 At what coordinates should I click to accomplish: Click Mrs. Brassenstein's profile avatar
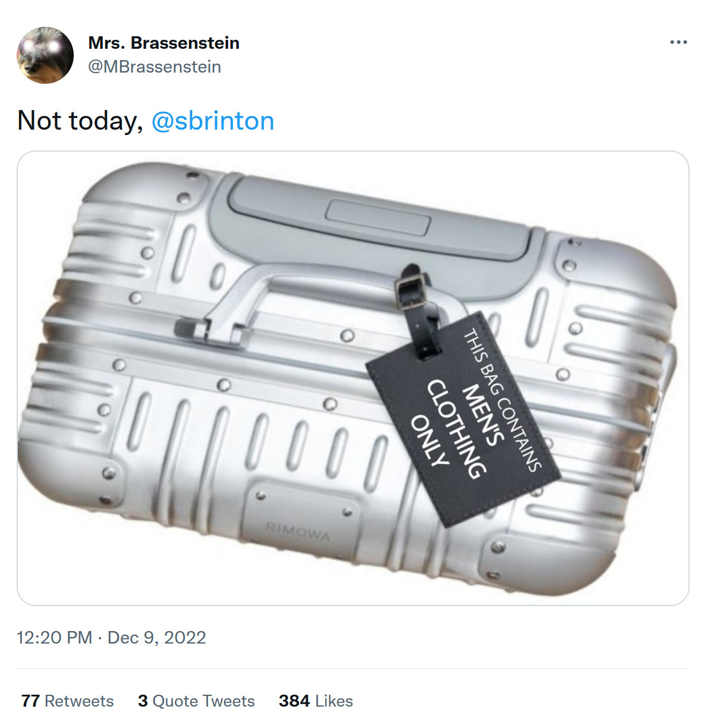click(x=45, y=55)
